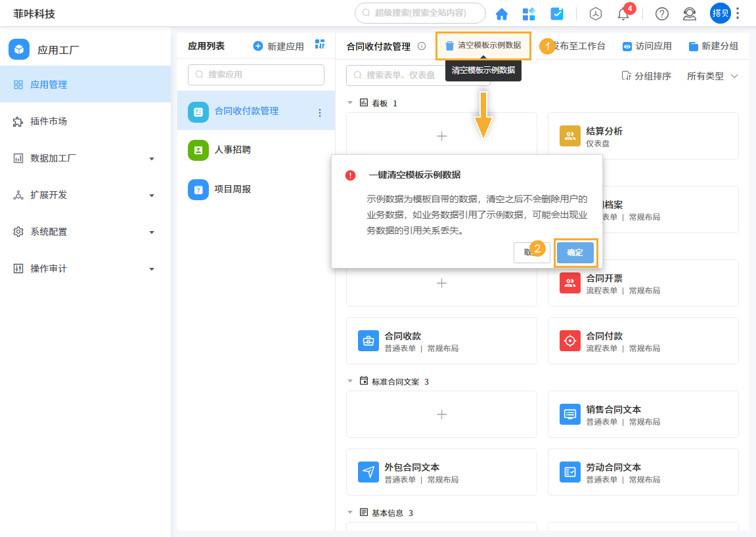Click the 搜索应用 search field
Viewport: 756px width, 537px height.
coord(256,75)
